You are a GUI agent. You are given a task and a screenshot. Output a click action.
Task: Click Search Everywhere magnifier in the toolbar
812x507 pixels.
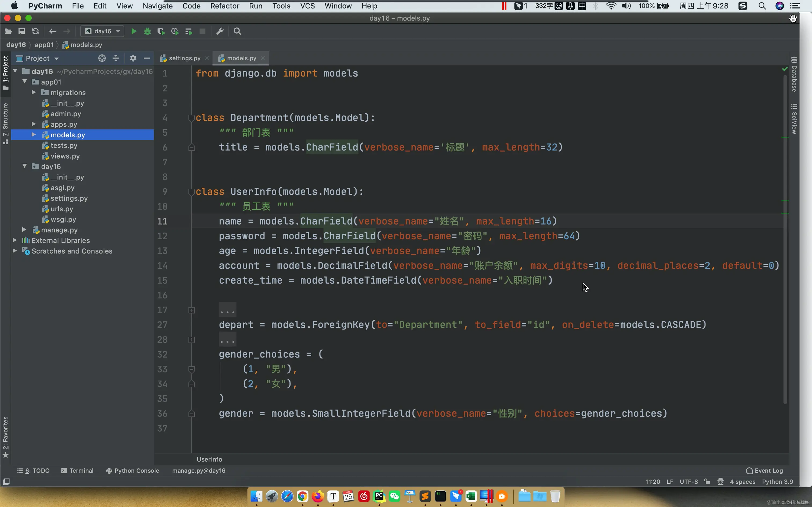(x=237, y=31)
